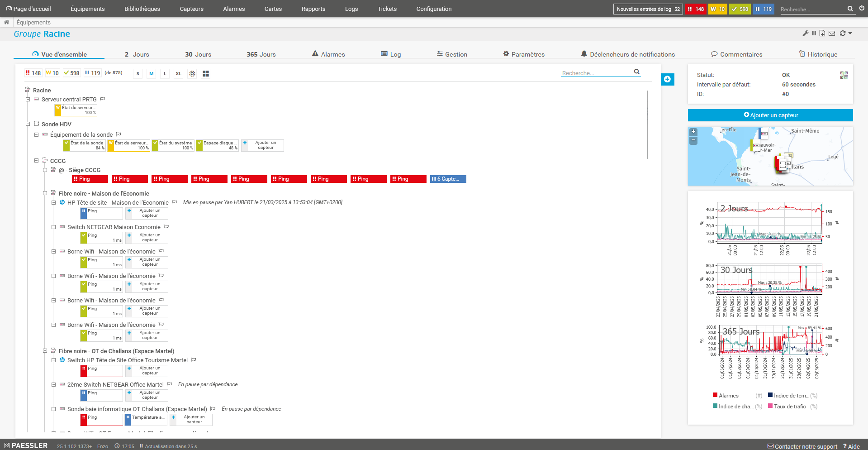Click the envelope email icon in header

click(x=832, y=34)
